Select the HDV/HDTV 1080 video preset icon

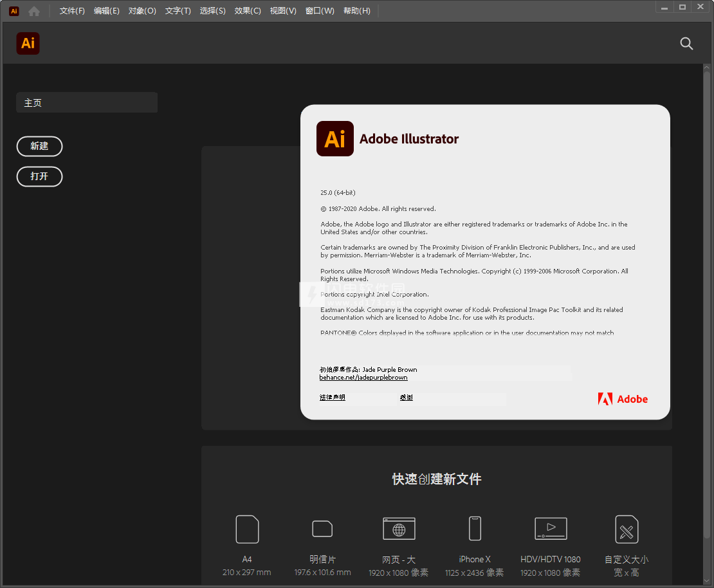(x=551, y=528)
